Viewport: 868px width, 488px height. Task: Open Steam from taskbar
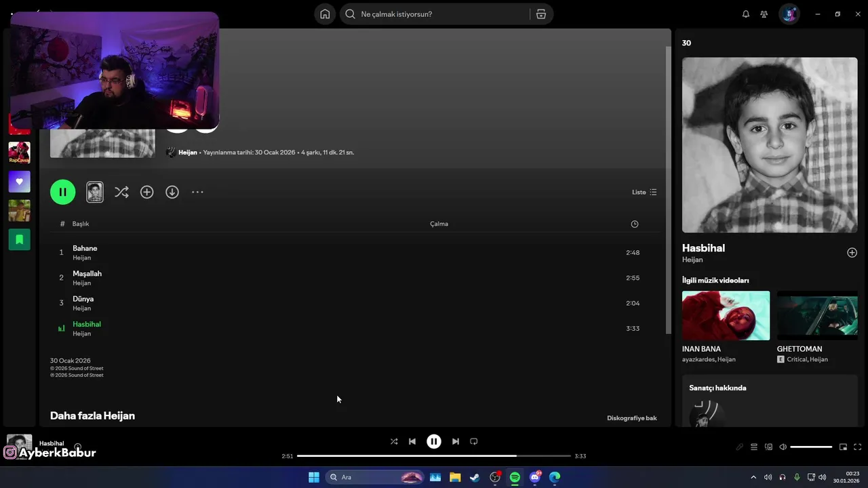tap(475, 477)
